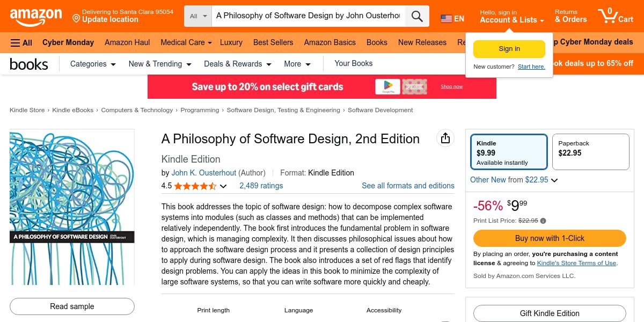This screenshot has height=322, width=644.
Task: Open Amazon Basics nav item
Action: [x=330, y=42]
